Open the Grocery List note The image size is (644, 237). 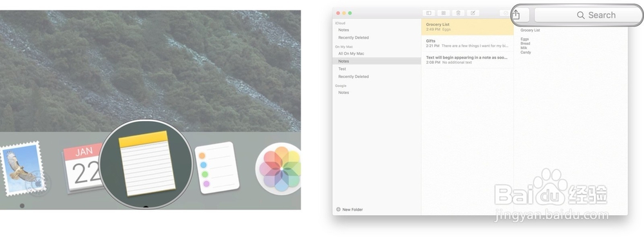468,27
